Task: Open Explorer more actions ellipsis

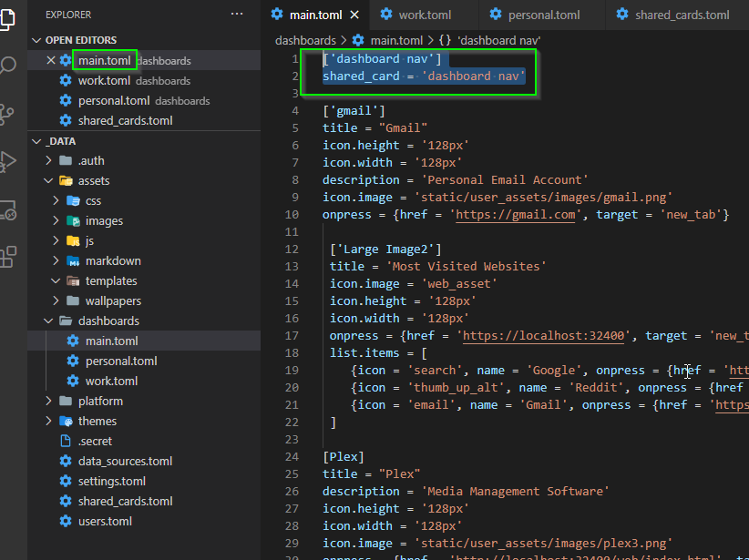Action: pyautogui.click(x=237, y=14)
